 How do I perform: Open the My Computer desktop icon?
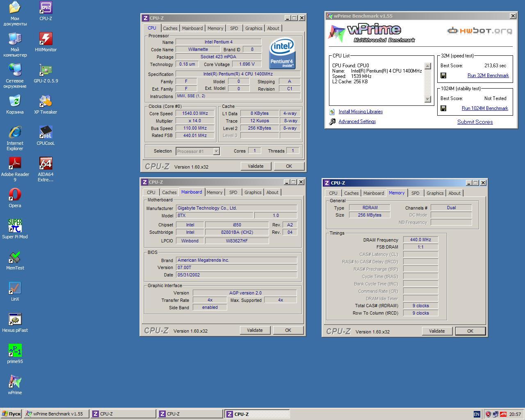pyautogui.click(x=15, y=44)
